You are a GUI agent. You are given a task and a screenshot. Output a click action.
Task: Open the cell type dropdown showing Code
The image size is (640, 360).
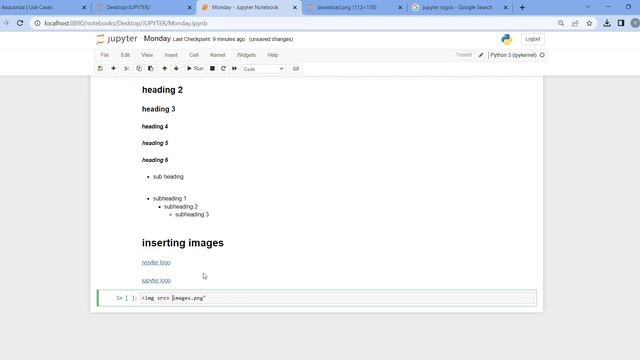(263, 69)
